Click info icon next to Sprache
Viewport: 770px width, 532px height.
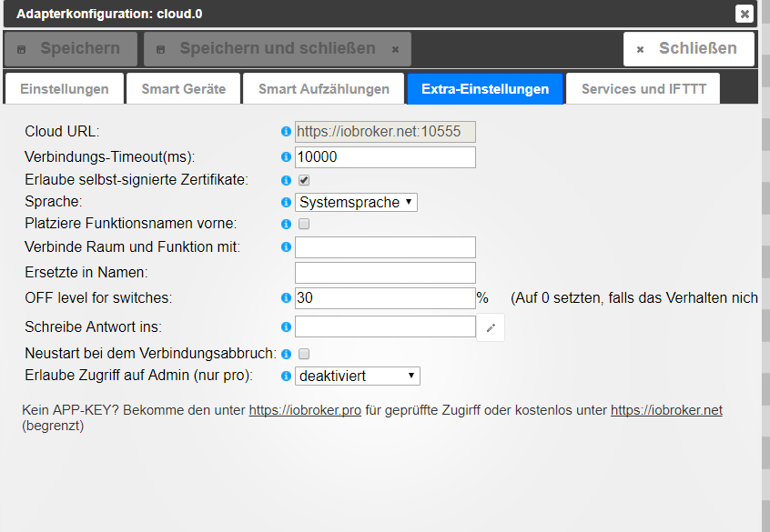click(x=287, y=203)
